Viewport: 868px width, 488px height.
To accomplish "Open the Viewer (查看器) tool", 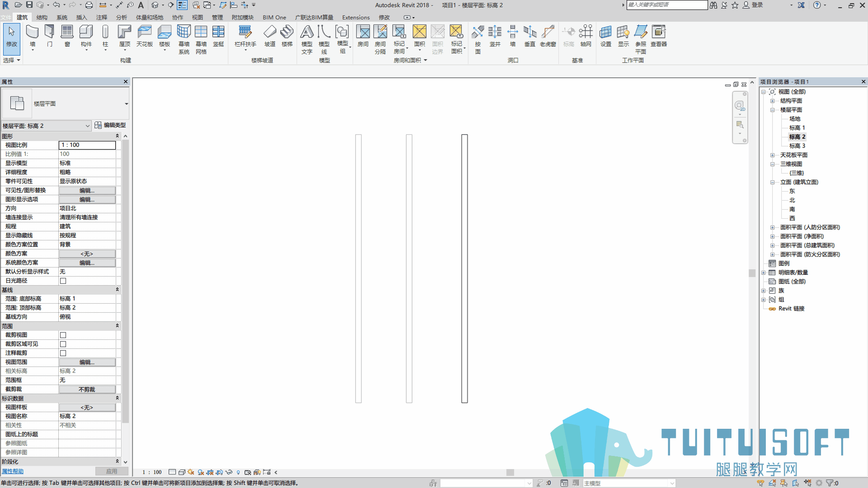I will (x=659, y=35).
